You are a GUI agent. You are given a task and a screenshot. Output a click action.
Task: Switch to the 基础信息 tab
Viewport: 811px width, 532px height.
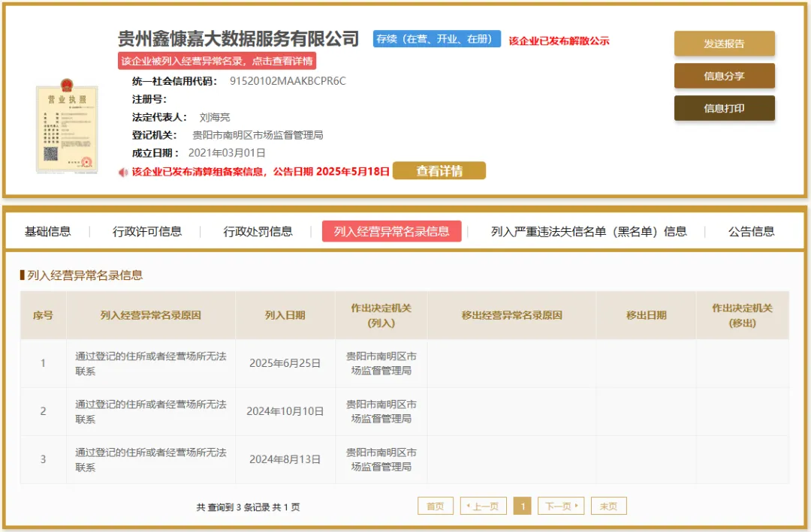coord(48,232)
